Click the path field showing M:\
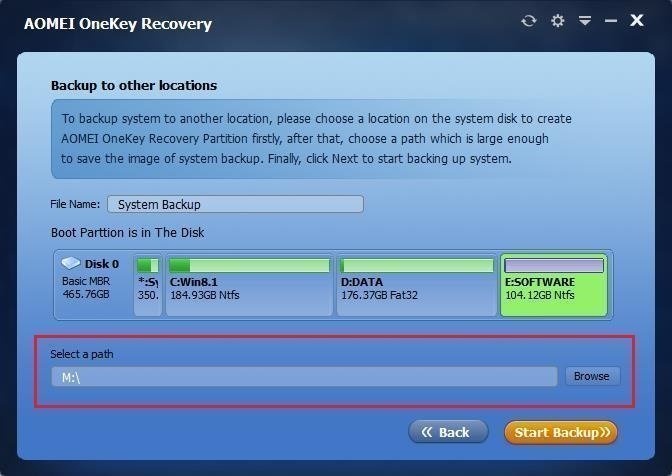The image size is (672, 476). tap(304, 377)
